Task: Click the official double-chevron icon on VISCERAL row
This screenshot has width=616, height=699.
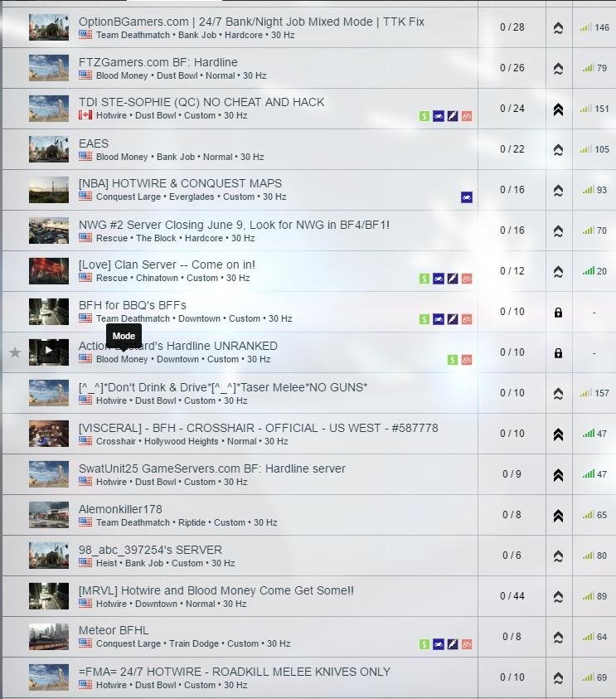Action: coord(558,434)
